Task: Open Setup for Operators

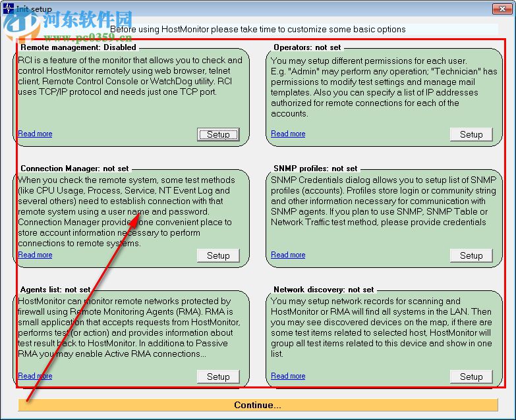Action: tap(471, 134)
